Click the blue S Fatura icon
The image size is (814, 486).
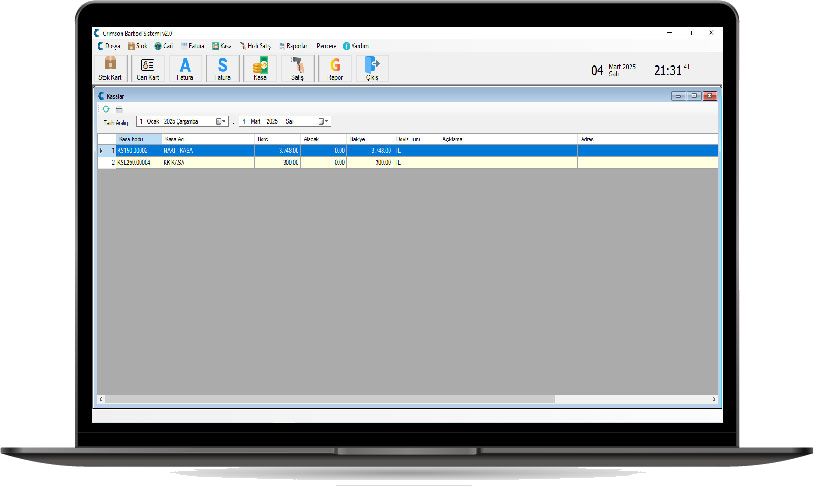point(223,67)
